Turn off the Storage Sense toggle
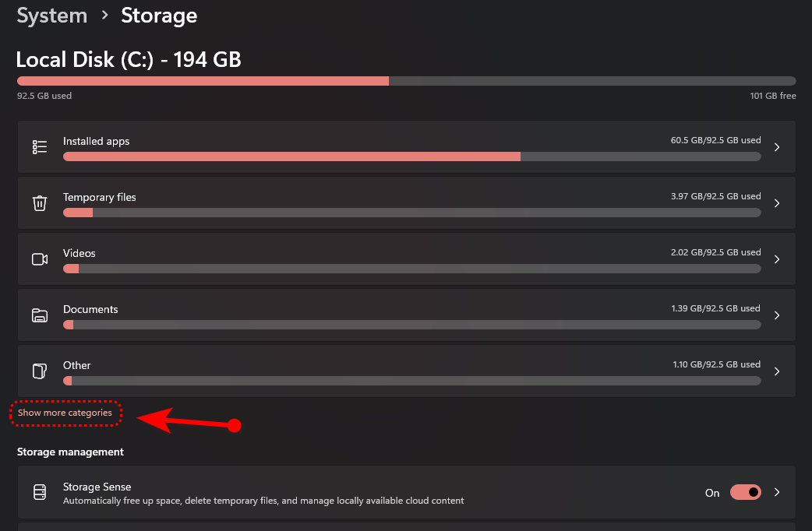Viewport: 812px width, 531px height. click(745, 493)
